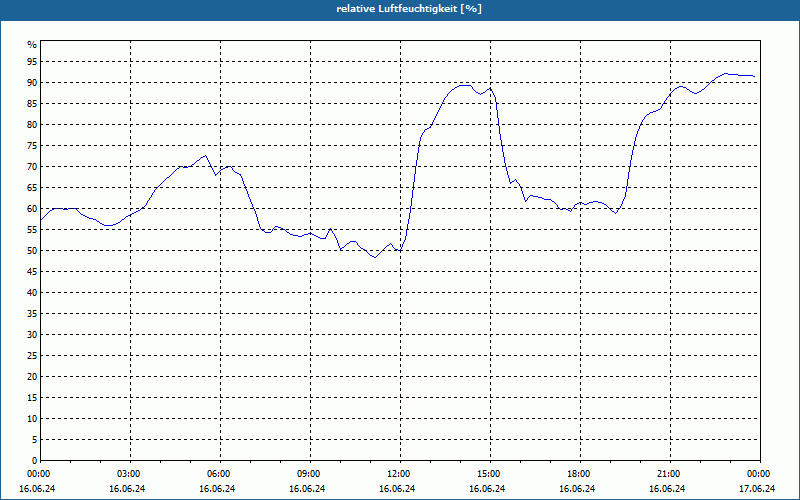This screenshot has width=800, height=500.
Task: Click the y-axis value '0'
Action: (34, 461)
